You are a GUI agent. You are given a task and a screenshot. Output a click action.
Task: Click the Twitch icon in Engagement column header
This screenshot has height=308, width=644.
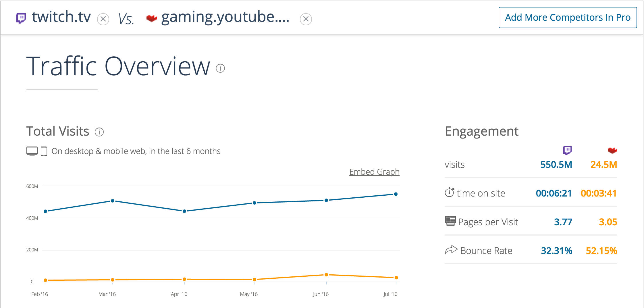click(567, 150)
